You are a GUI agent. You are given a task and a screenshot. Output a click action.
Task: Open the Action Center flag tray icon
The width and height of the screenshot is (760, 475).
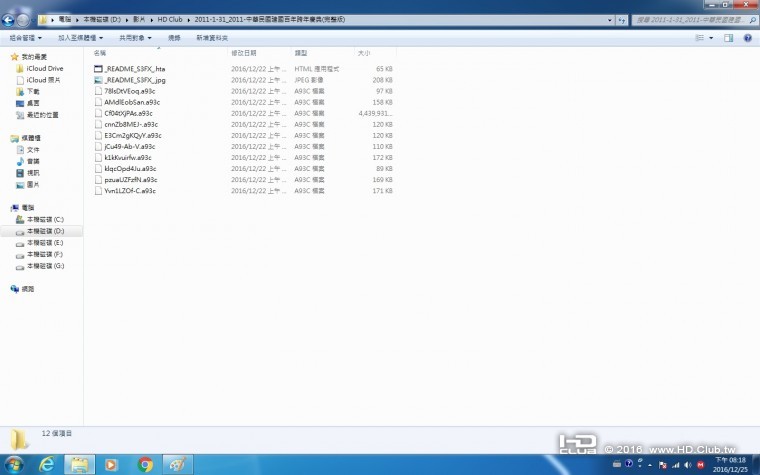point(663,465)
